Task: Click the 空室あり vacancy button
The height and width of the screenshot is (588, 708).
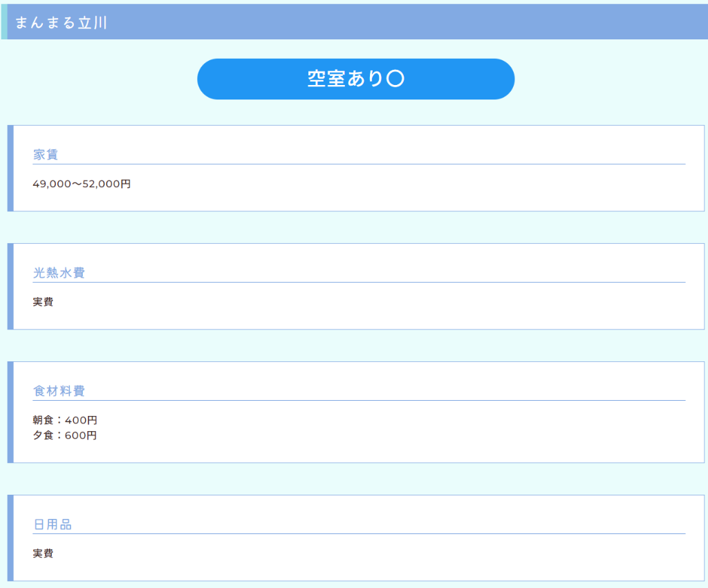Action: tap(355, 79)
